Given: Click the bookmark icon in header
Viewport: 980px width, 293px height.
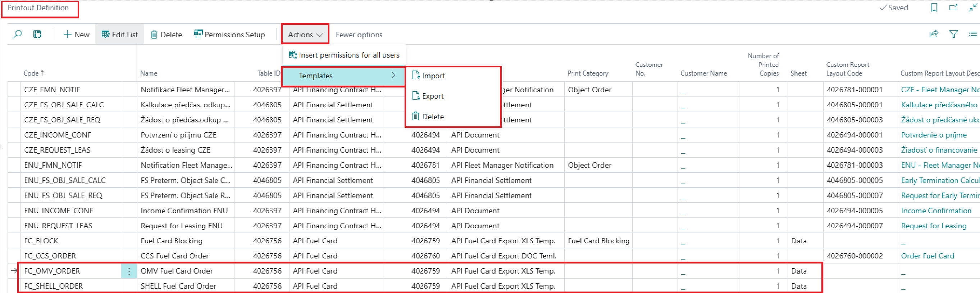Looking at the screenshot, I should tap(934, 8).
